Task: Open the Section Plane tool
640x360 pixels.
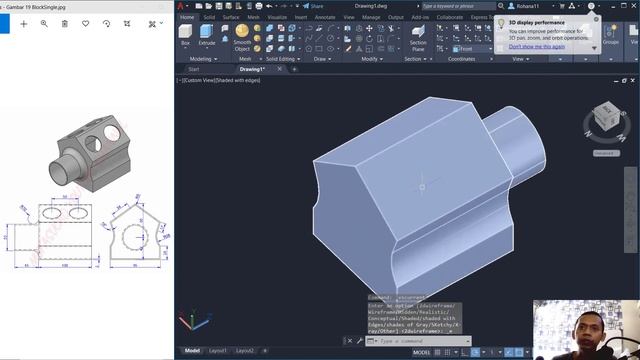Action: 418,38
